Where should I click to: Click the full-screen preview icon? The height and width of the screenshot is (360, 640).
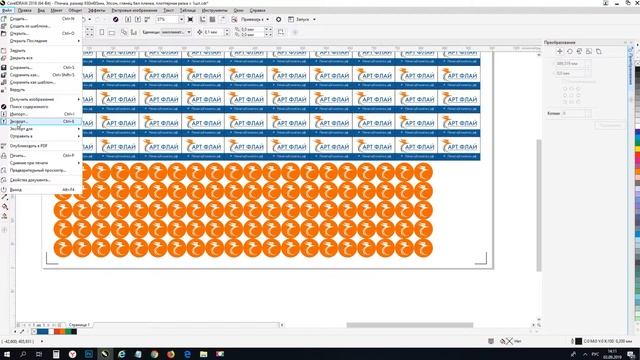190,19
